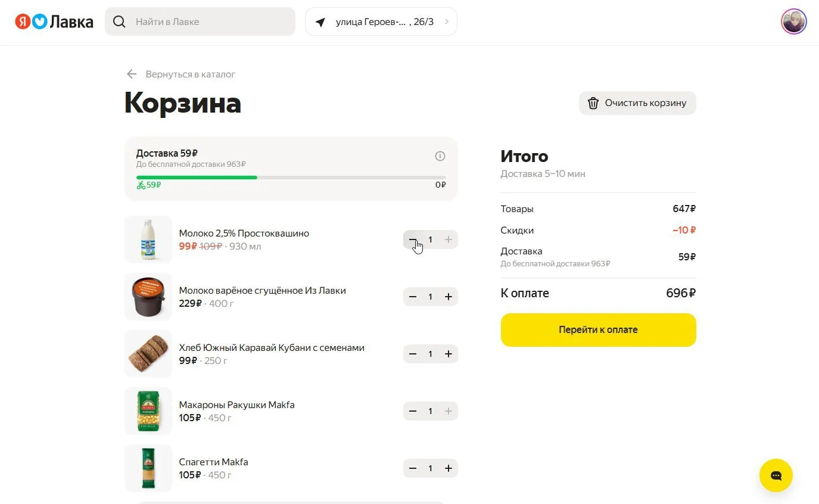Go back via Вернуться в каталог link
Viewport: 819px width, 504px height.
[191, 74]
